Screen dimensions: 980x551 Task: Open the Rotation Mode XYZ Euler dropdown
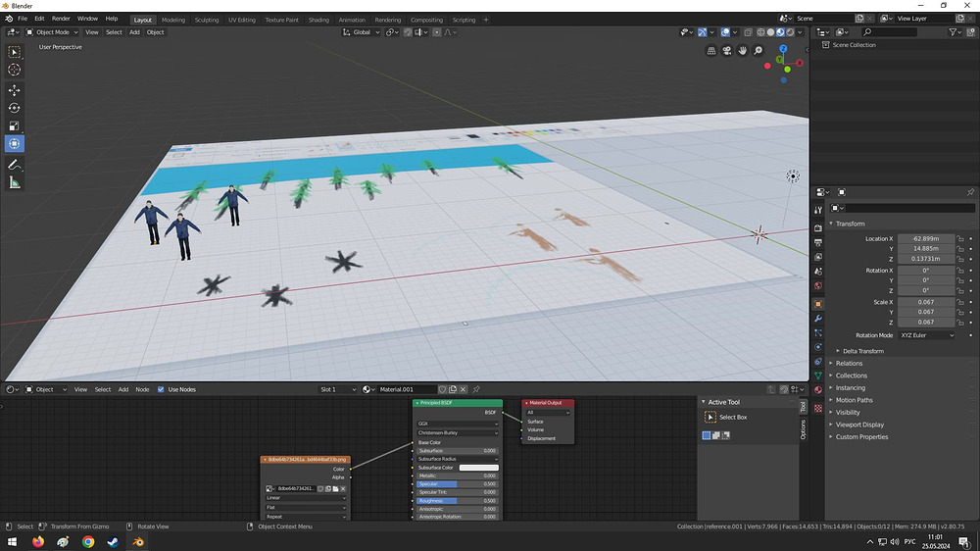pos(927,335)
